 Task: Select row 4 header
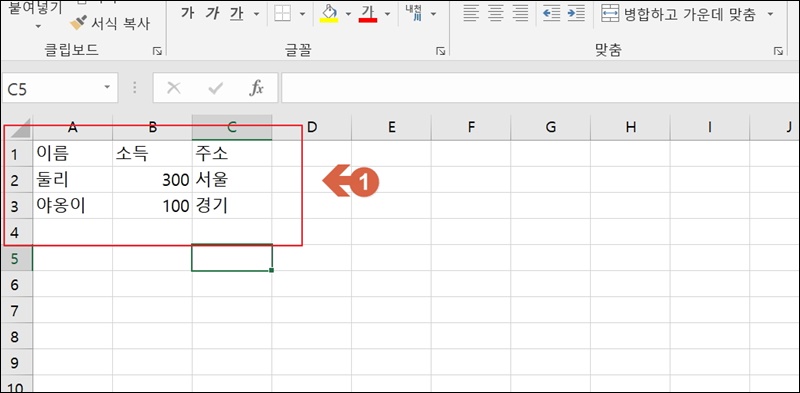click(x=16, y=232)
